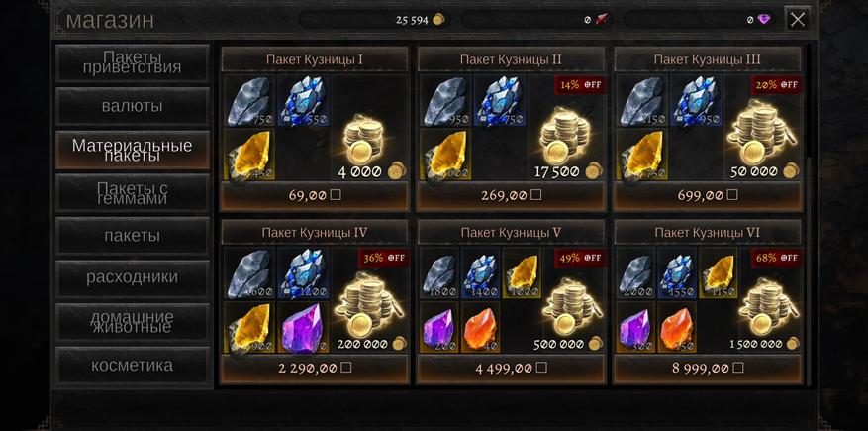
Task: Click the gold coin currency icon in header
Action: pos(437,20)
